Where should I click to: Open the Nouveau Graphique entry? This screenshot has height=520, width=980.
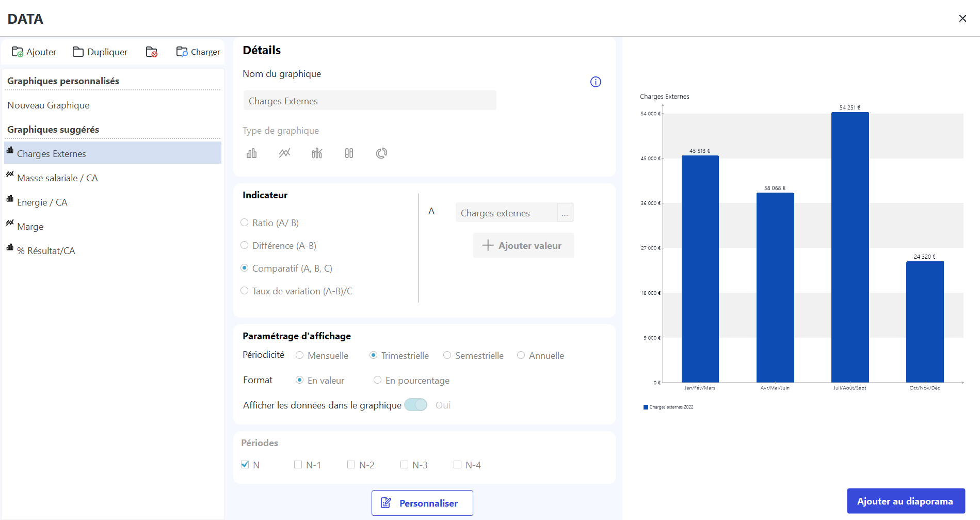pyautogui.click(x=49, y=105)
